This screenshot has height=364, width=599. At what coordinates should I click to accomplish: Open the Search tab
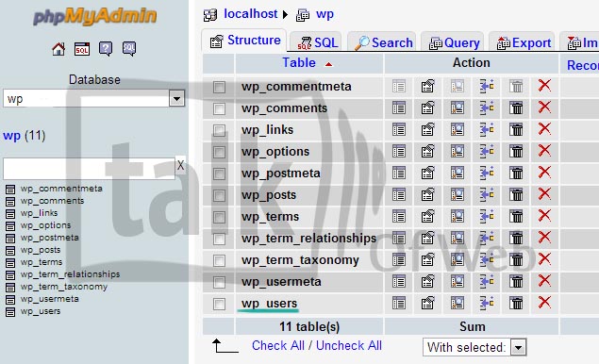click(x=384, y=42)
